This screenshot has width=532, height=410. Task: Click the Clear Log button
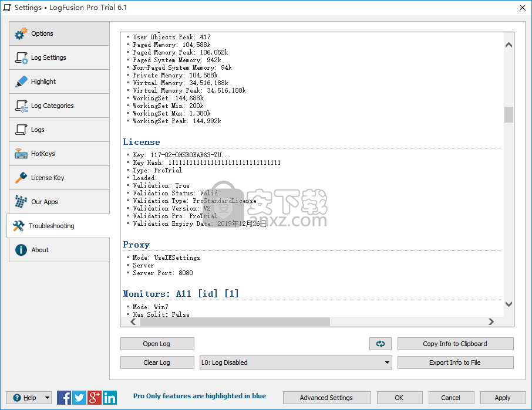(x=157, y=362)
